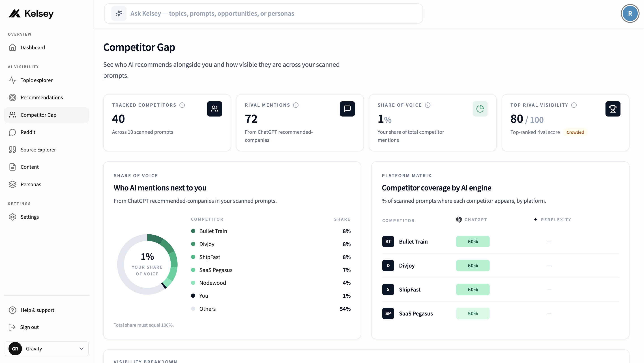The image size is (644, 363).
Task: Open the Recommendations section
Action: pos(47,97)
